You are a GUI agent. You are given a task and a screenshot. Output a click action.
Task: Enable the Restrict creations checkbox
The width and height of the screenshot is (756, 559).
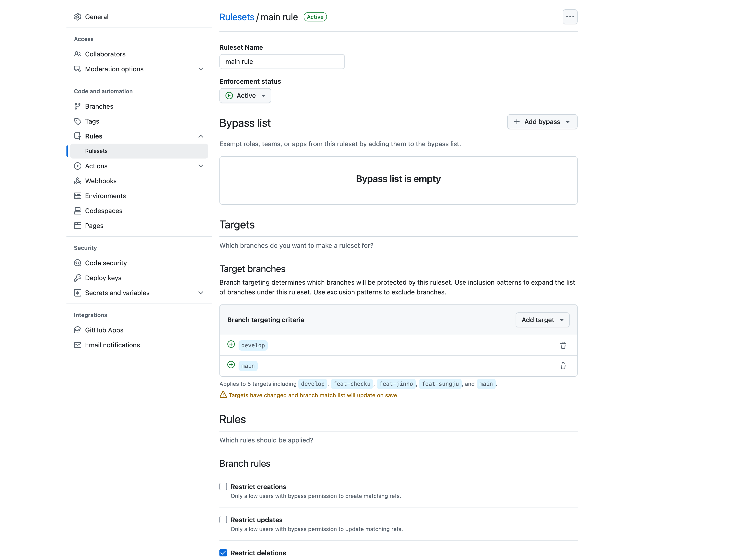[223, 487]
